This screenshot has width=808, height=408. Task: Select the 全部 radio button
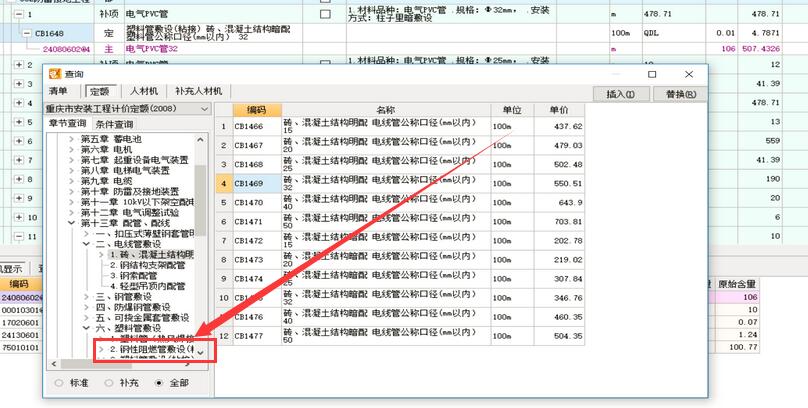point(159,383)
